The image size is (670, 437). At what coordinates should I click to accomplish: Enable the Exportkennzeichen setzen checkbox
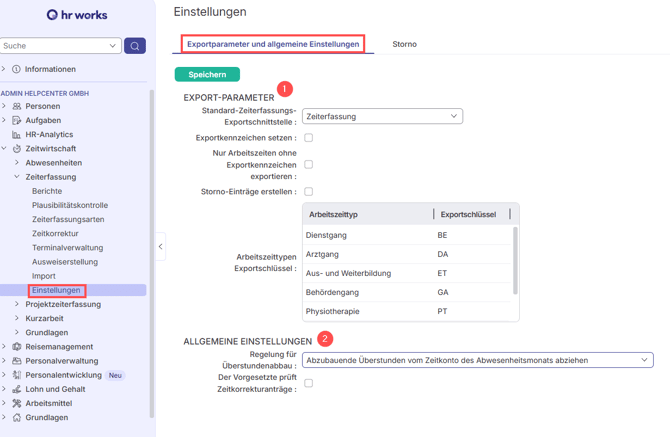click(x=308, y=138)
